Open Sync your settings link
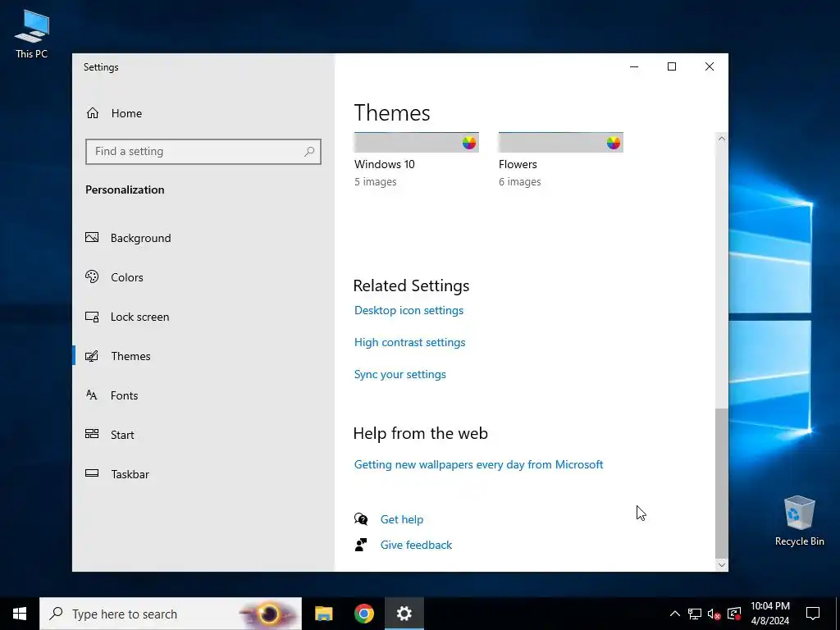840x630 pixels. tap(400, 374)
